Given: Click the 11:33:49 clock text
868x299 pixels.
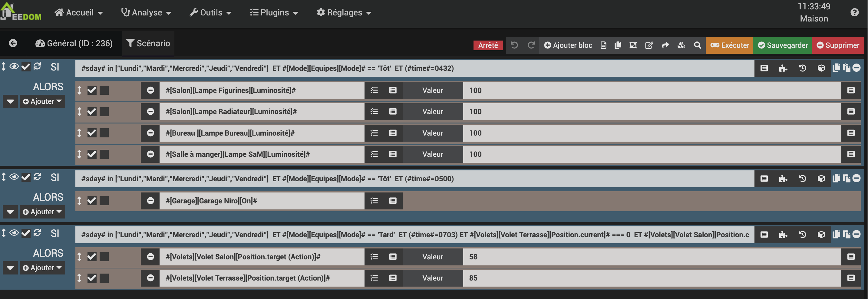Looking at the screenshot, I should pos(814,6).
